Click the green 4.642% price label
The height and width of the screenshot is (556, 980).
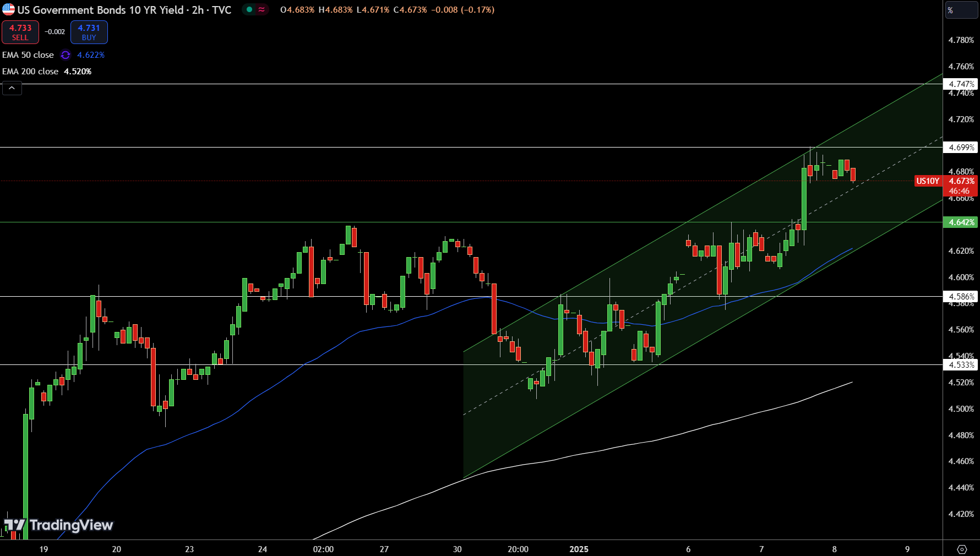(x=961, y=222)
